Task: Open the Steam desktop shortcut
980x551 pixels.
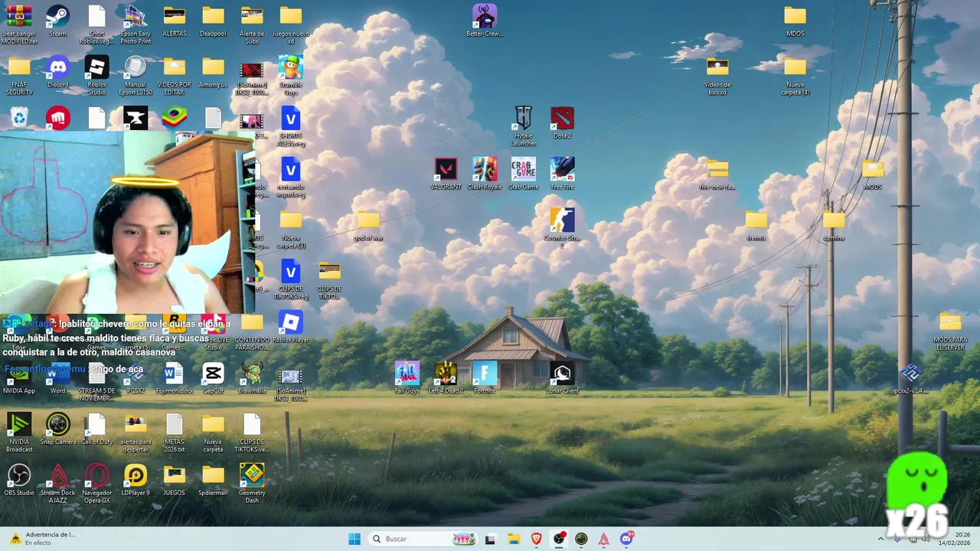Action: tap(57, 21)
